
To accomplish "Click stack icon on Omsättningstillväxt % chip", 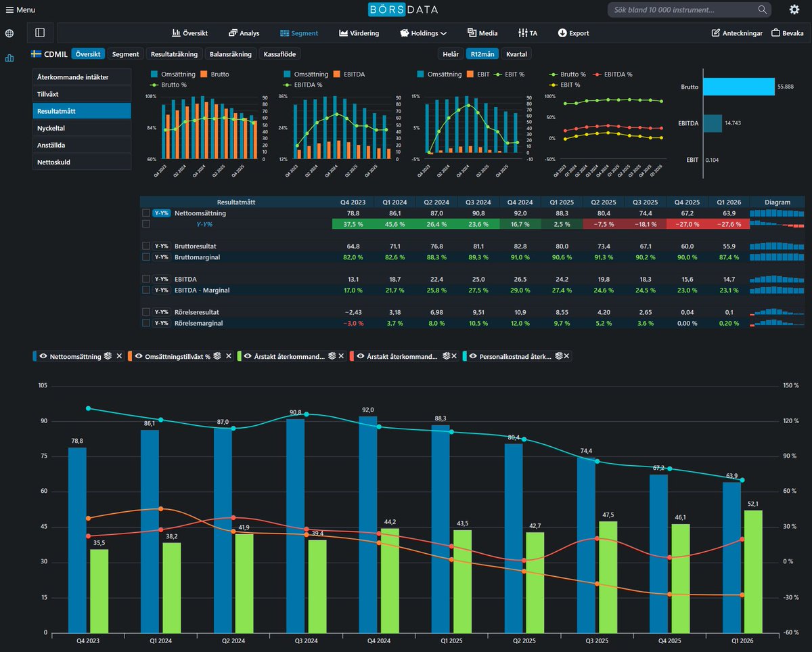I will pos(217,356).
